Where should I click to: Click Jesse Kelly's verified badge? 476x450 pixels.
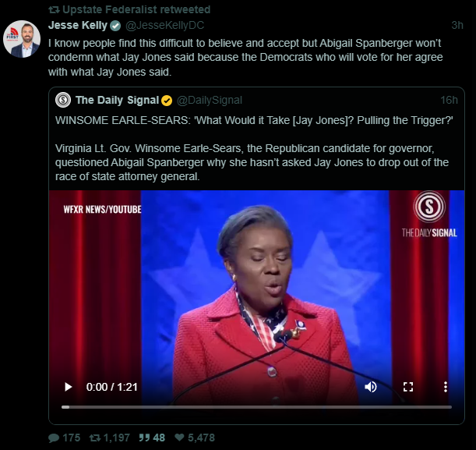(x=115, y=25)
